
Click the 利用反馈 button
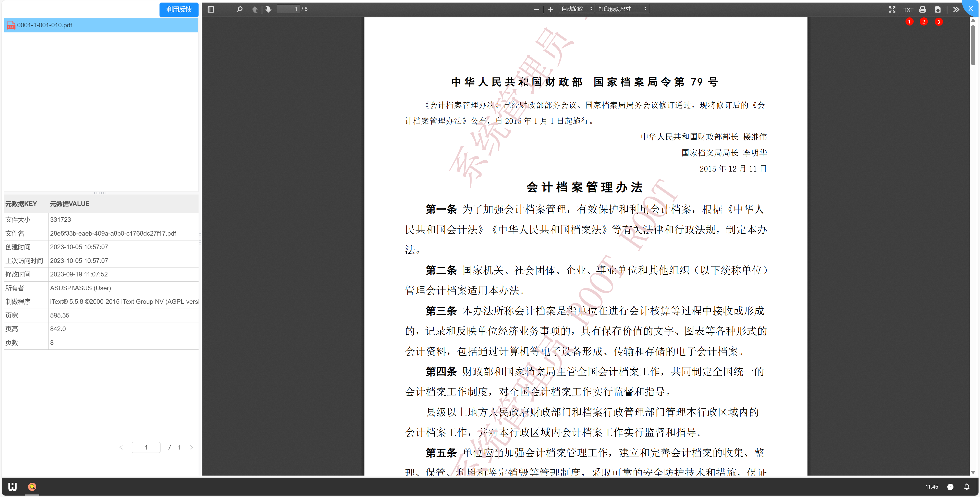pos(179,9)
